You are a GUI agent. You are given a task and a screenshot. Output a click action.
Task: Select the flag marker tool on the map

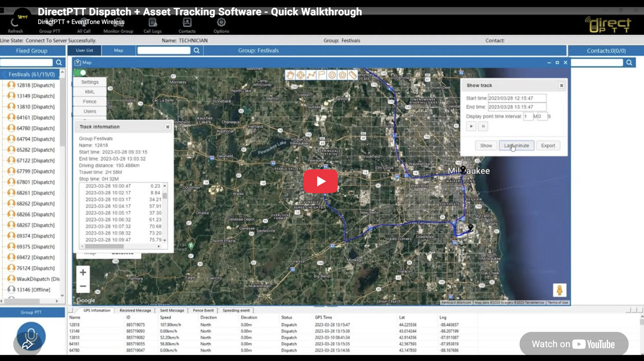(x=321, y=75)
